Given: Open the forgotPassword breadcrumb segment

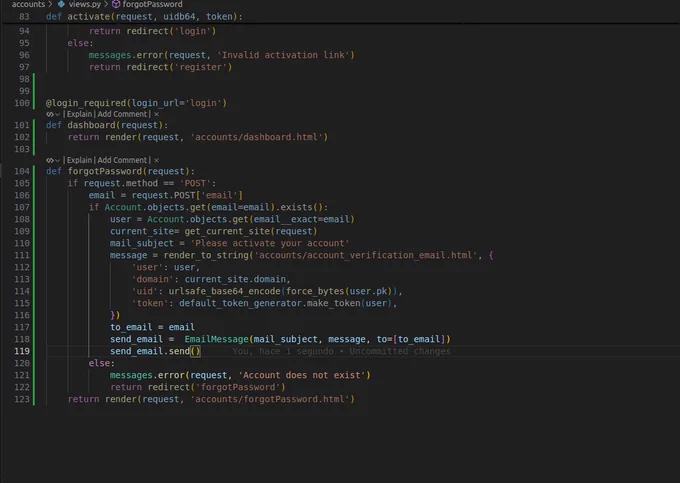Looking at the screenshot, I should coord(152,4).
